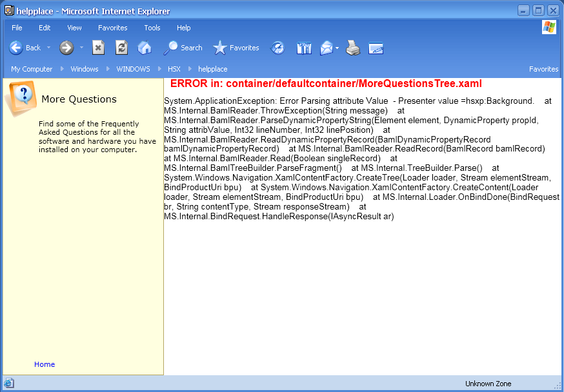This screenshot has height=392, width=564.
Task: Click the Forward arrow button
Action: [66, 48]
